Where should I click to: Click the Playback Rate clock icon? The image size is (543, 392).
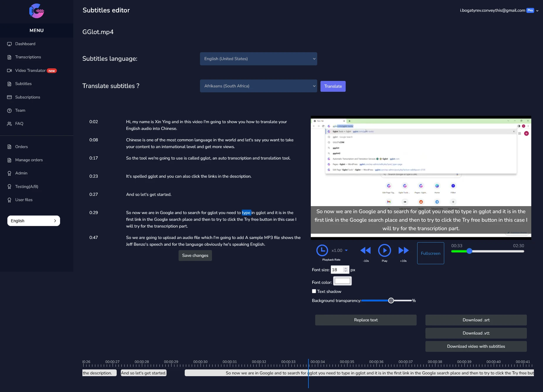pyautogui.click(x=322, y=250)
